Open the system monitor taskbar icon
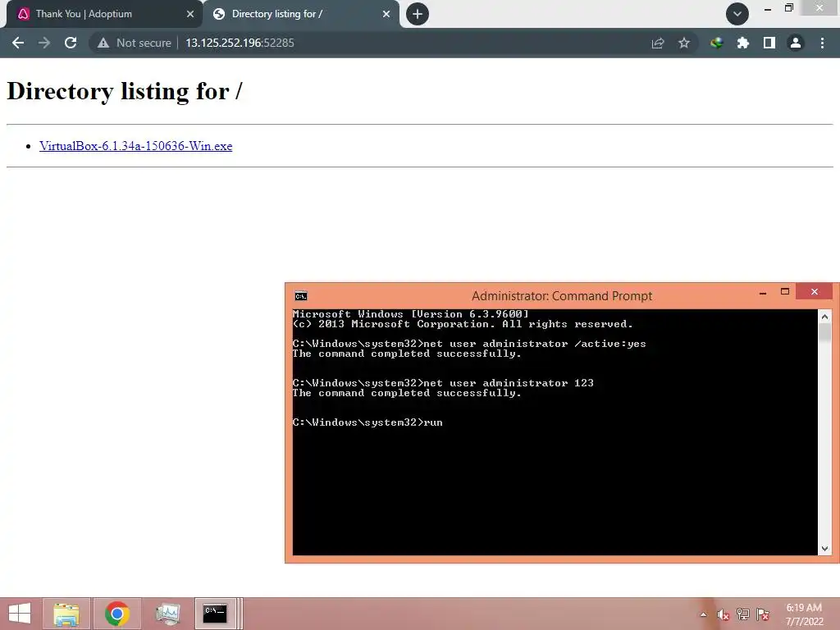The width and height of the screenshot is (840, 630). click(167, 614)
